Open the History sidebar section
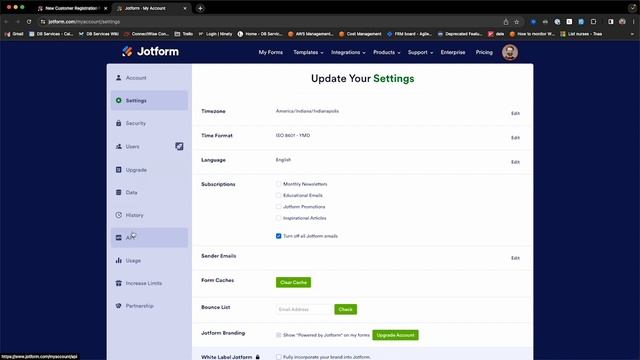 point(149,215)
